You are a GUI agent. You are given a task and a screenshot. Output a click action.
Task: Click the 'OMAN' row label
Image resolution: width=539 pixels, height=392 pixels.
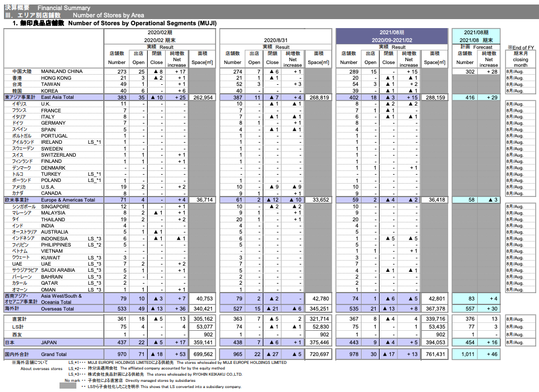[x=48, y=290]
